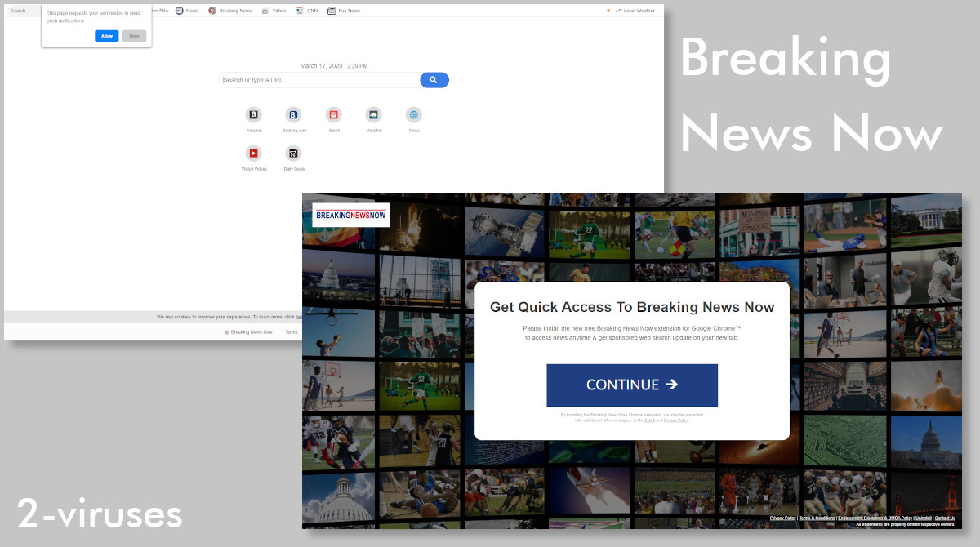Click the blue search magnifier button
This screenshot has height=547, width=980.
[x=434, y=79]
